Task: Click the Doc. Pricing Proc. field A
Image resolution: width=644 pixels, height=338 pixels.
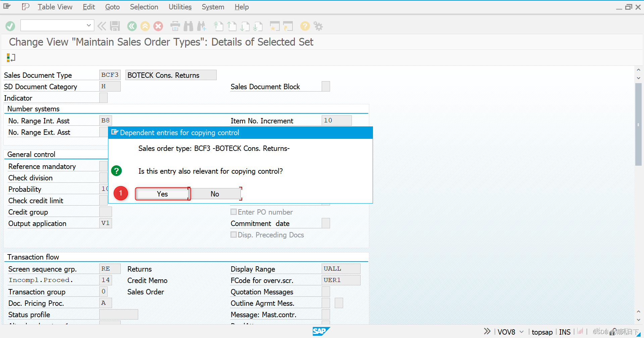Action: (x=106, y=303)
